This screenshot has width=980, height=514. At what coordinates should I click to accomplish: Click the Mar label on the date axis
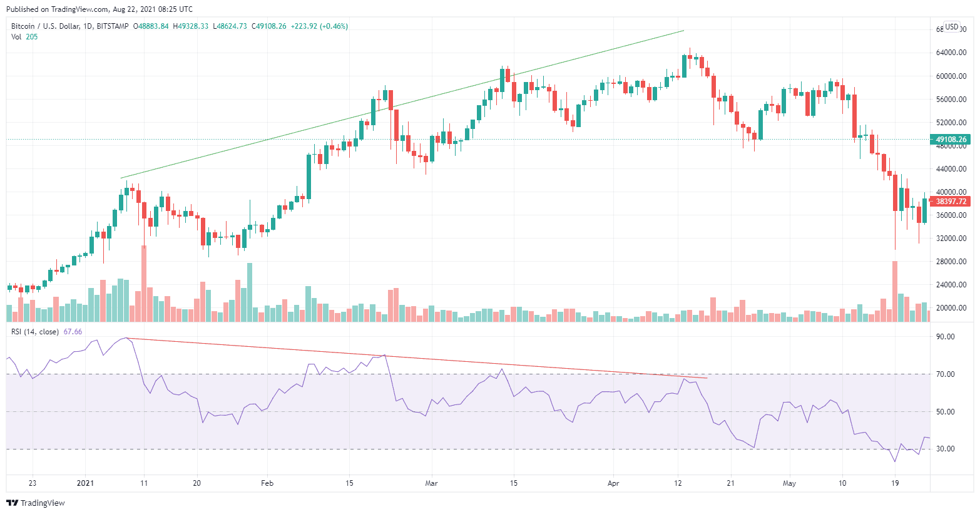431,483
